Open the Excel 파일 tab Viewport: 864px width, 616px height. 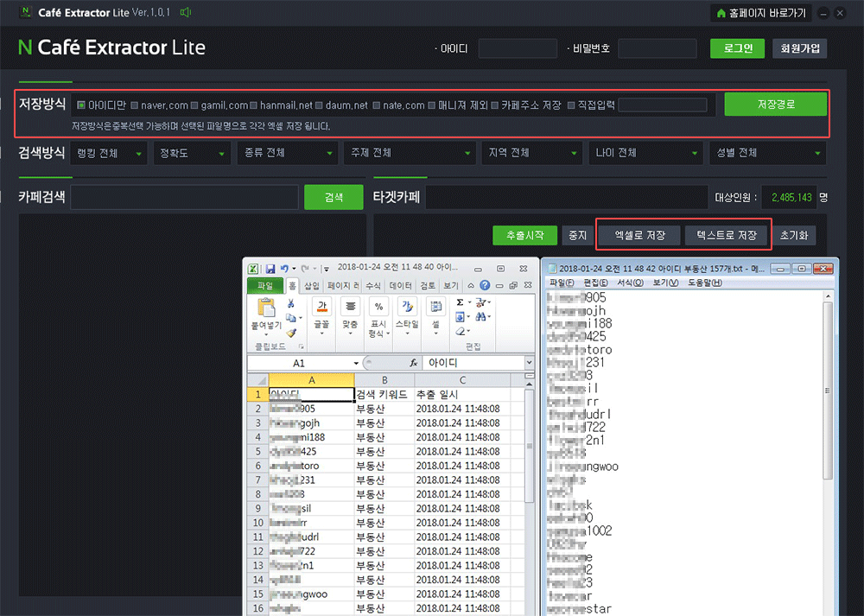265,285
